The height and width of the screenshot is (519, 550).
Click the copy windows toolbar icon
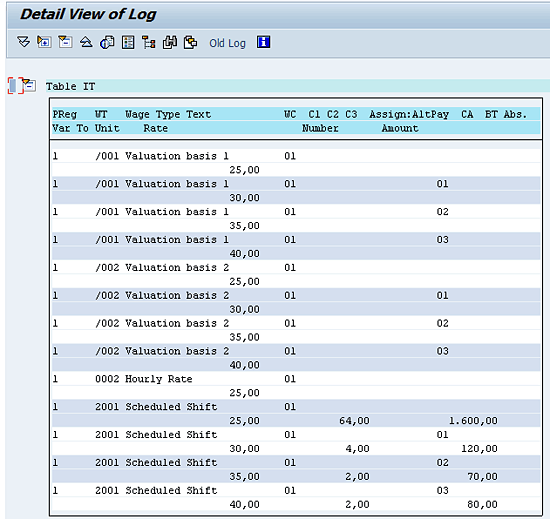point(190,42)
